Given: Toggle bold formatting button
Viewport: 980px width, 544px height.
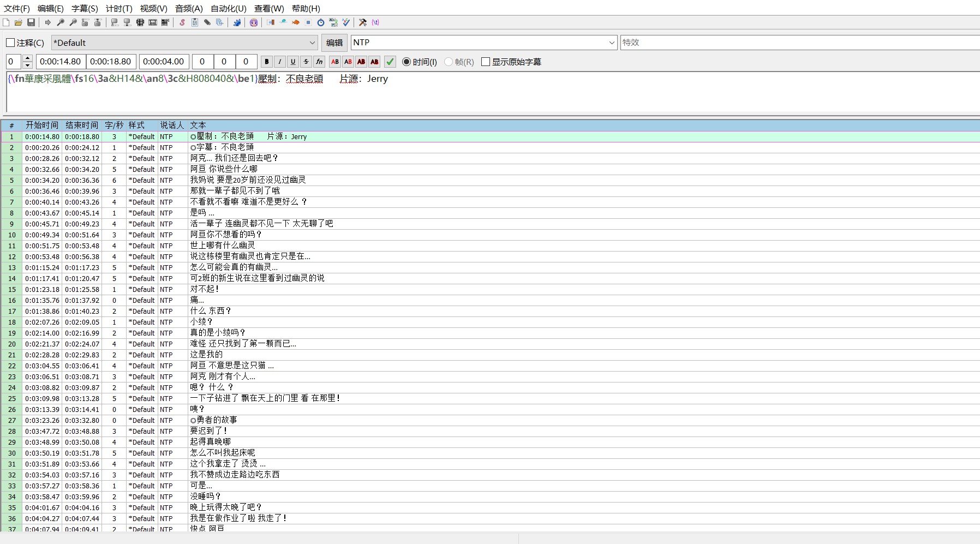Looking at the screenshot, I should [267, 62].
